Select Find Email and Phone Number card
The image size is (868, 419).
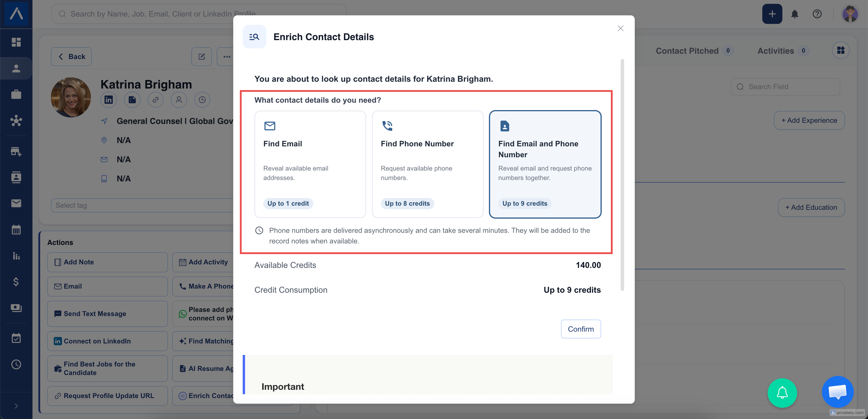[x=545, y=164]
